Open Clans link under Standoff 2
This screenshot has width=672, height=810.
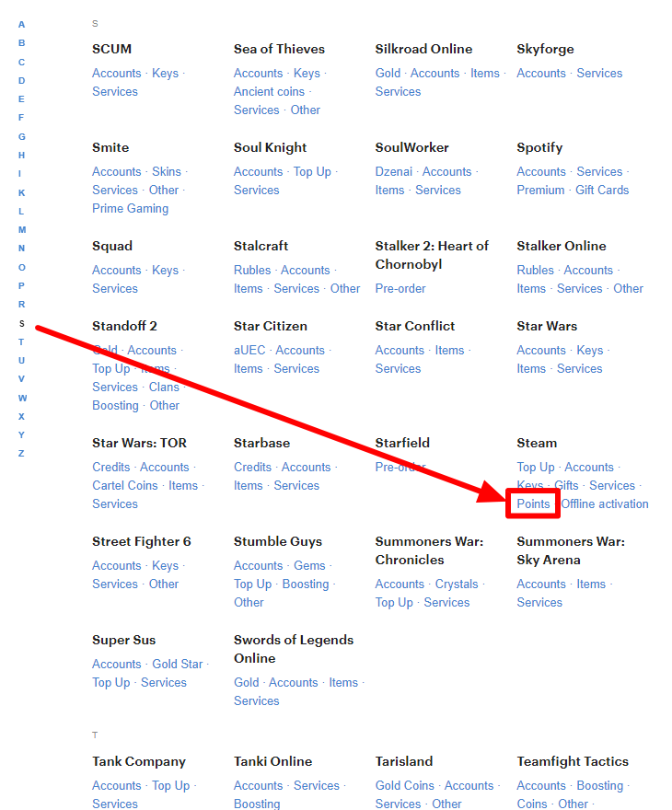point(164,387)
